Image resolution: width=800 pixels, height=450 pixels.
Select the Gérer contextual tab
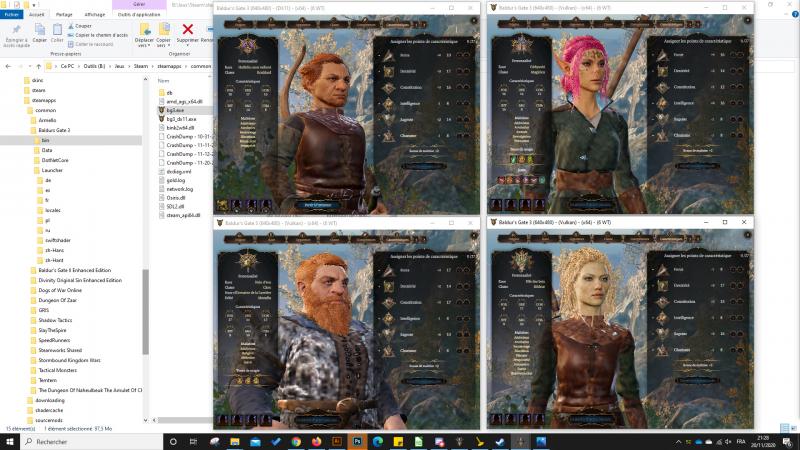point(139,4)
